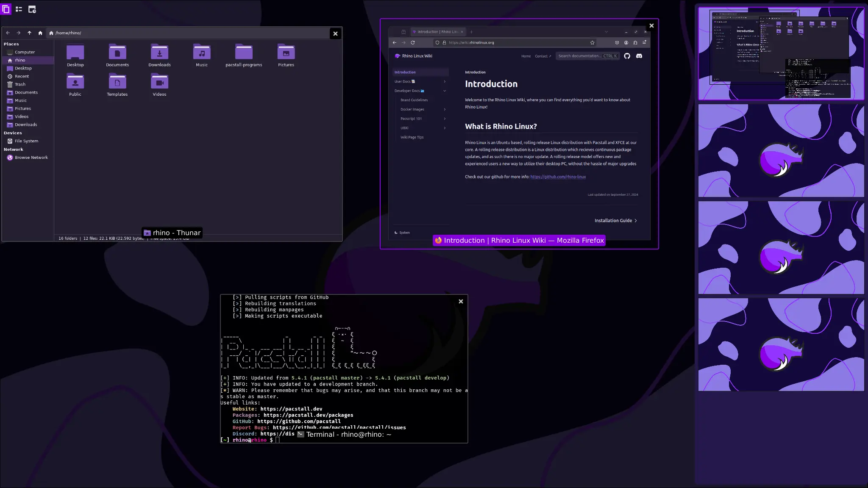Click Firefox's list all tabs chevron
Viewport: 868px width, 488px height.
tap(606, 32)
